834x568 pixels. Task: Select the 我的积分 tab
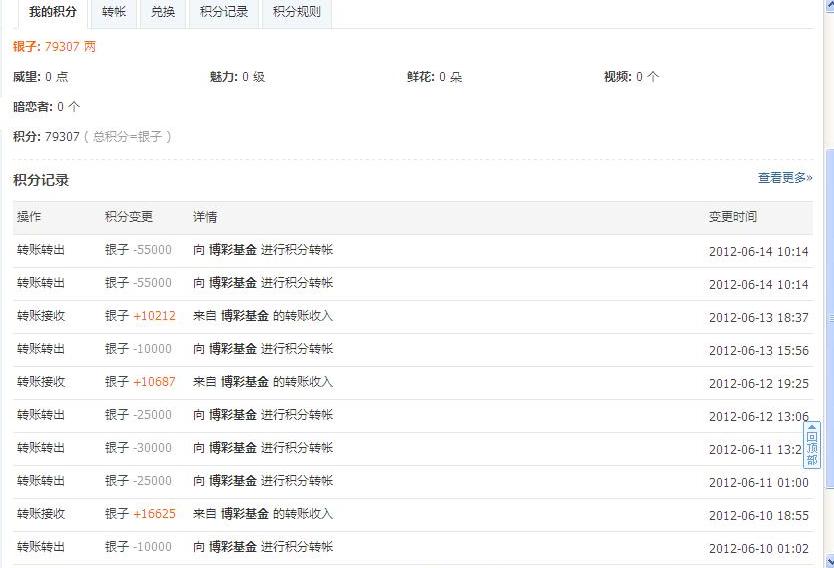tap(52, 12)
